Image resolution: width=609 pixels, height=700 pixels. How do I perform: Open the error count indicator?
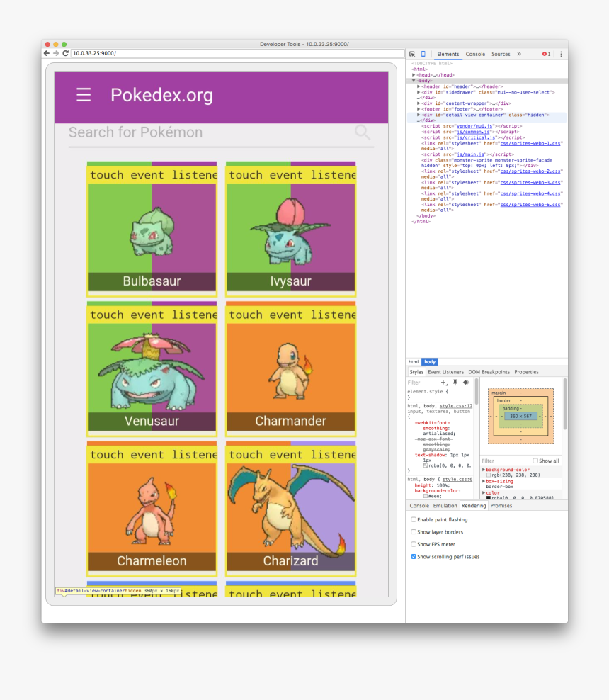tap(546, 54)
